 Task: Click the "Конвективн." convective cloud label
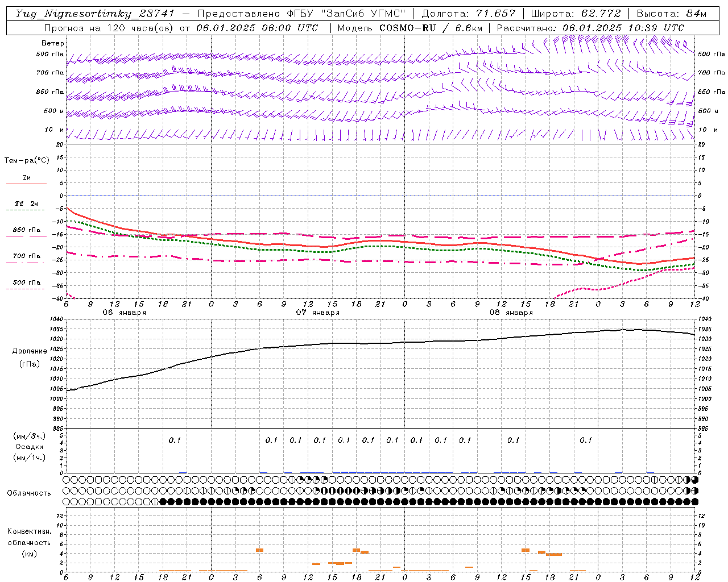tap(29, 531)
